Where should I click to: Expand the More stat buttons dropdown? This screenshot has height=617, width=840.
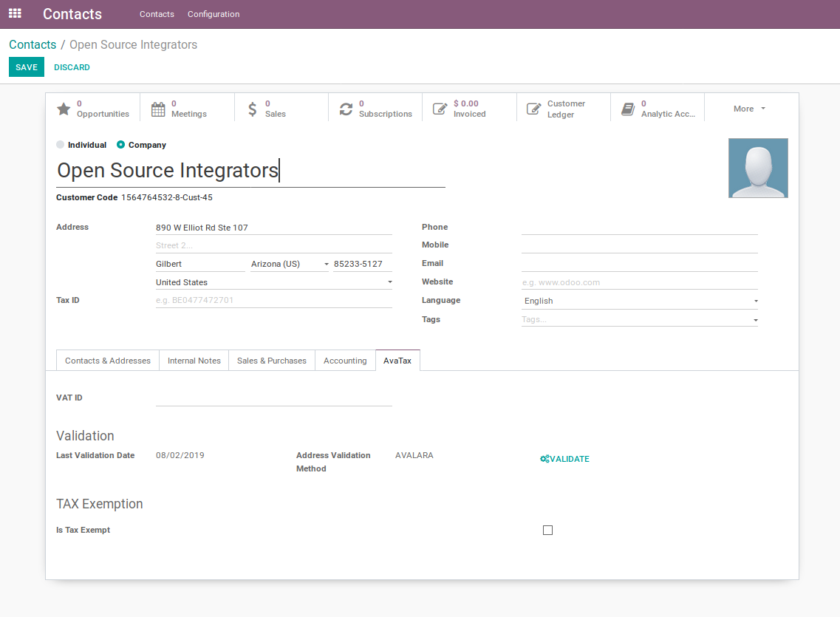(749, 109)
